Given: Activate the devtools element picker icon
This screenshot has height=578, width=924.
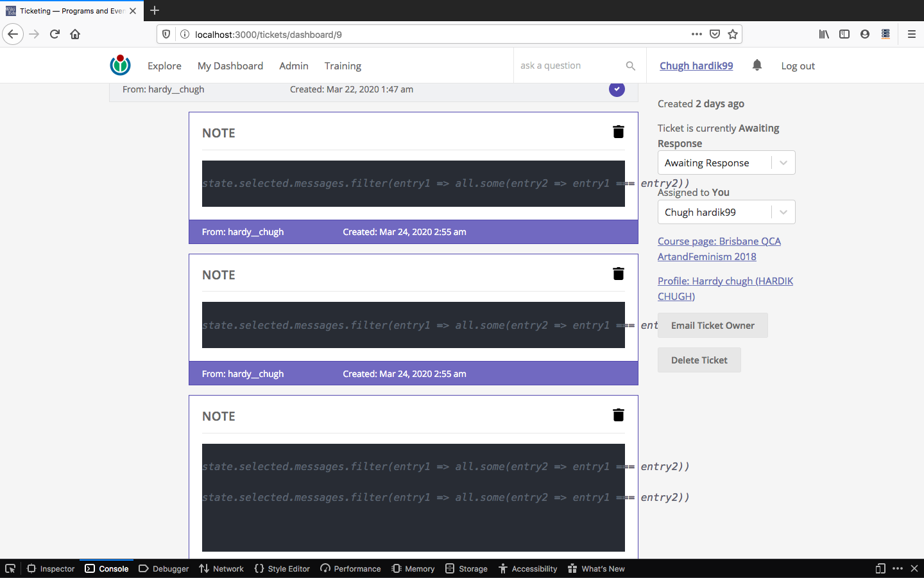Looking at the screenshot, I should [x=10, y=568].
